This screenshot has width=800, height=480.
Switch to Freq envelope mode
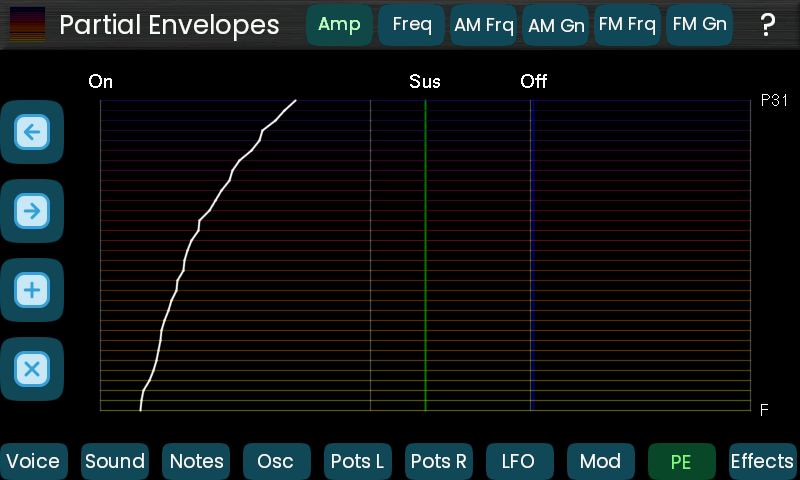pos(411,25)
